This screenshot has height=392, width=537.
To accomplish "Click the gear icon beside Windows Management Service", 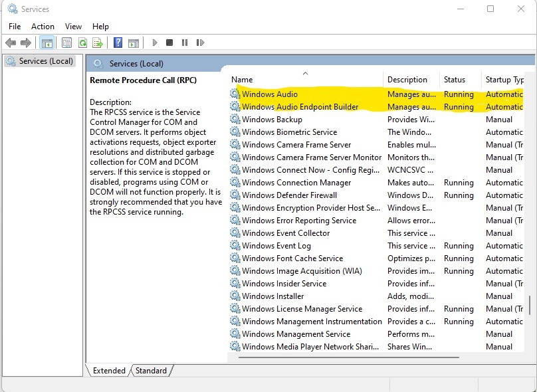I will coord(235,334).
